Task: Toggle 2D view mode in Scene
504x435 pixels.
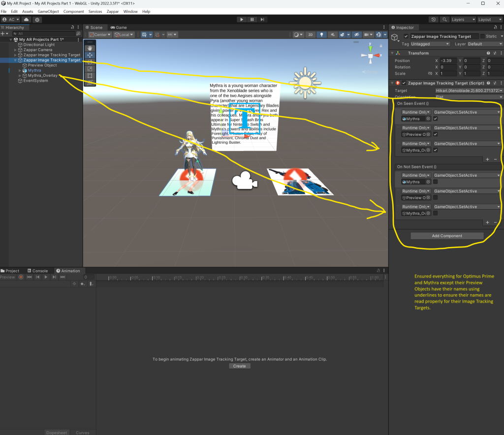Action: pyautogui.click(x=311, y=35)
